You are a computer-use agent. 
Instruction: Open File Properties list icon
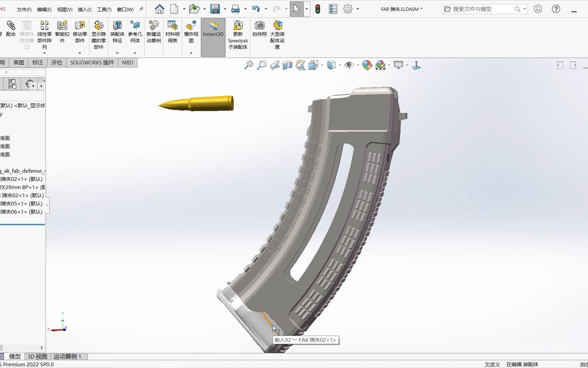pyautogui.click(x=333, y=9)
